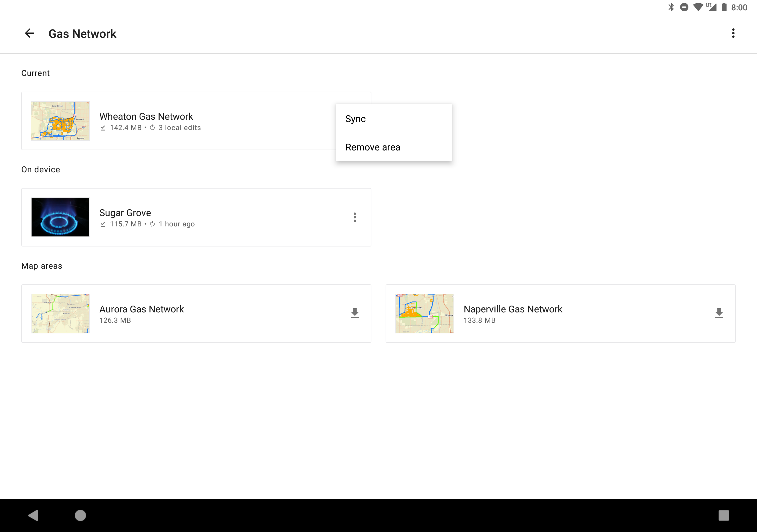Screen dimensions: 757x532
Task: Open Sugar Grove's three-dot options menu
Action: click(355, 217)
